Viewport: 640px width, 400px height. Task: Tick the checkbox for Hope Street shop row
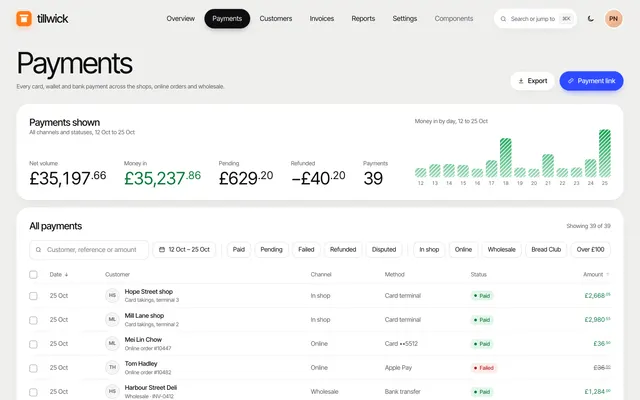tap(33, 296)
